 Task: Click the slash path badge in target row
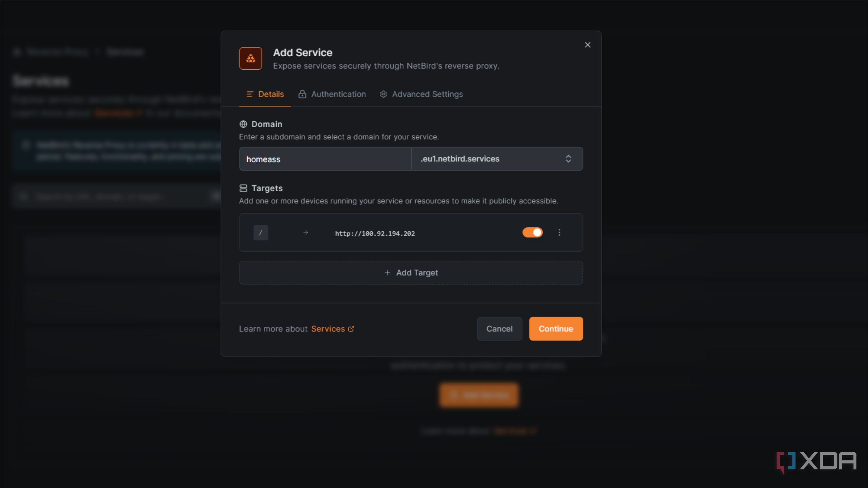coord(260,233)
